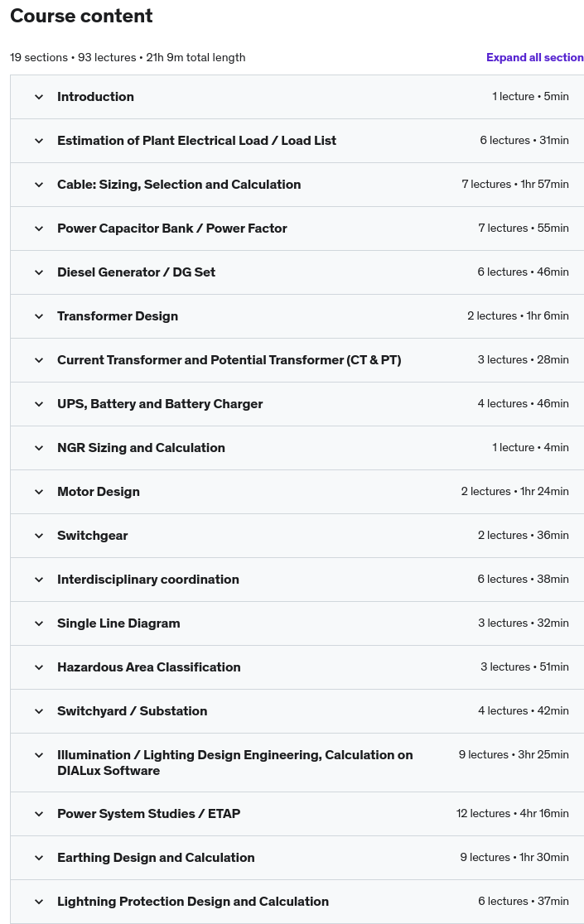
Task: Open the Motor Design section title
Action: pos(99,492)
